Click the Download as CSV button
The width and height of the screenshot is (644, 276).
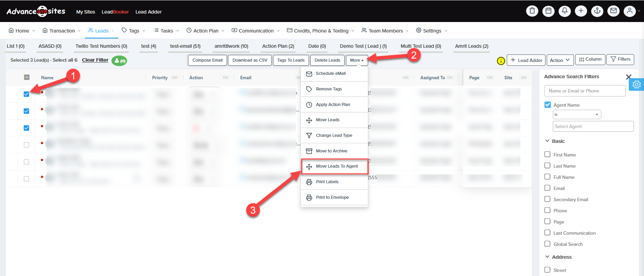tap(250, 60)
